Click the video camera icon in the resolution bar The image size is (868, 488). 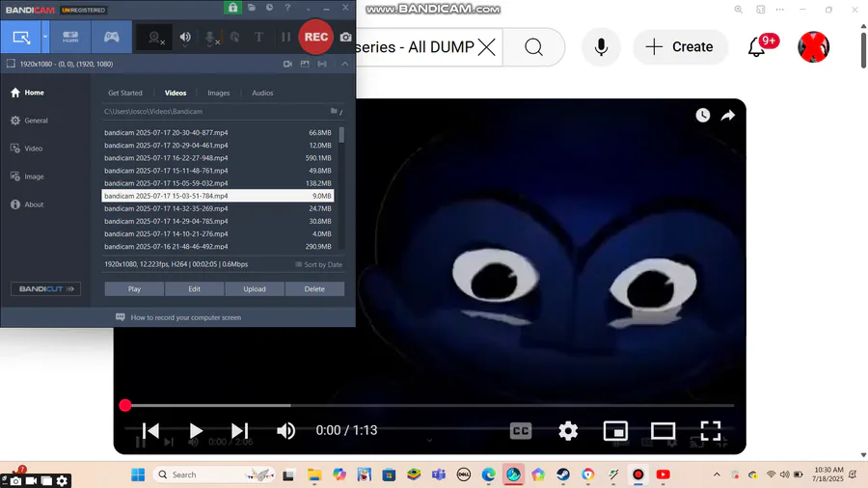(x=287, y=65)
